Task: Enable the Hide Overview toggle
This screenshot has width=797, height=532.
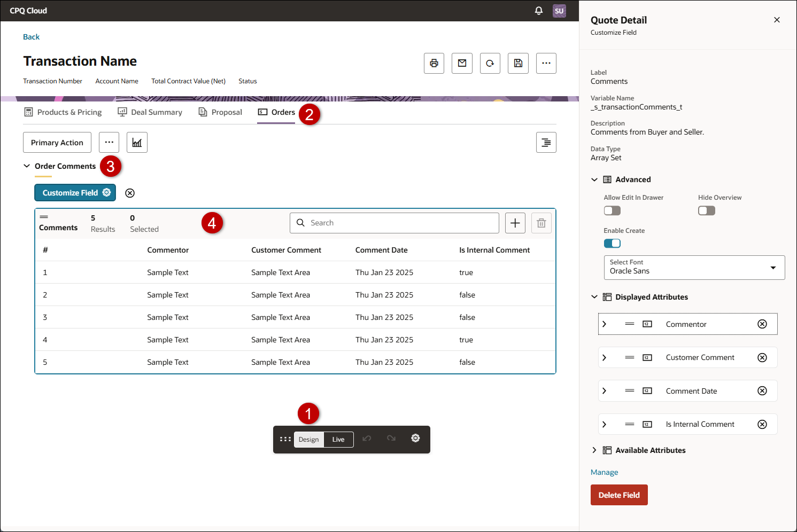Action: click(706, 210)
